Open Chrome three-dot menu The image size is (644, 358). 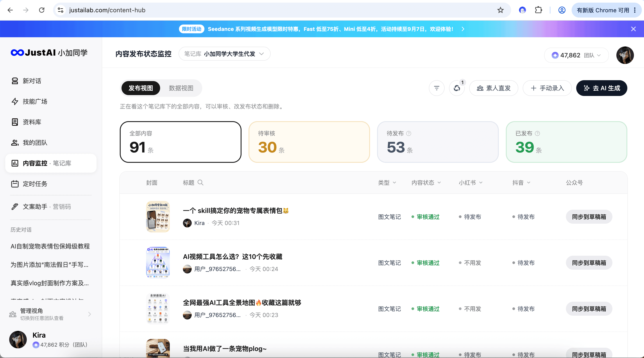[635, 10]
